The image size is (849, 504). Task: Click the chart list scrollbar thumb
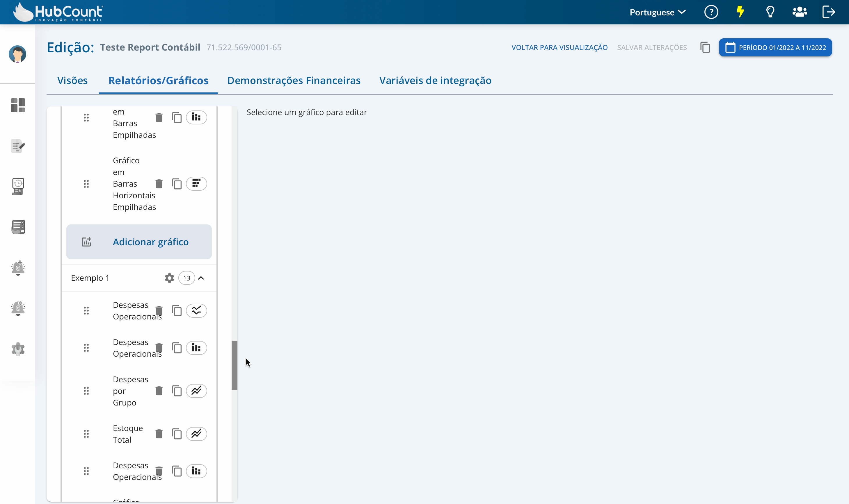[x=235, y=365]
